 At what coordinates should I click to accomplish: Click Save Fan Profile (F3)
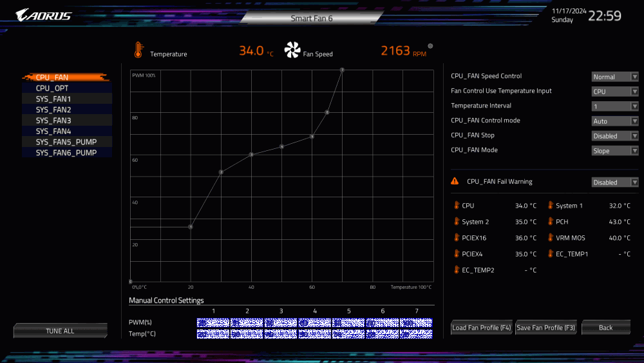pyautogui.click(x=546, y=328)
